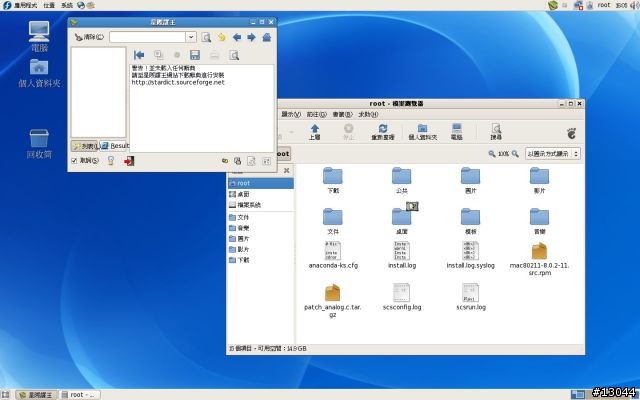This screenshot has height=400, width=640.
Task: Click the Computer (電腦) button in the file browser toolbar
Action: (457, 132)
